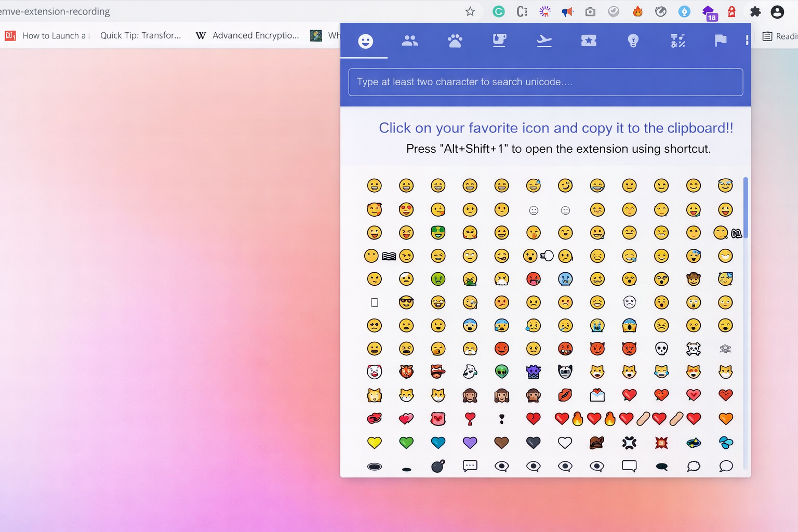Open the Objects lightbulb emoji category
798x532 pixels.
(x=633, y=41)
